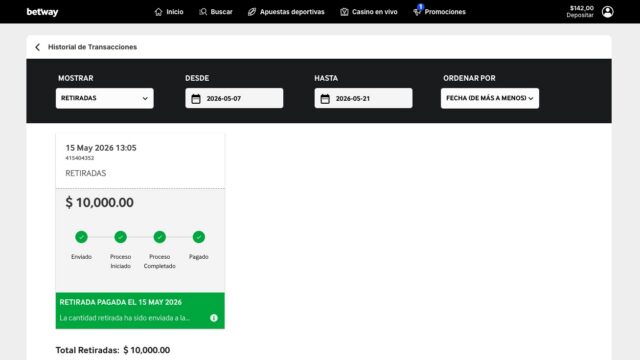Click the Total Retiradas summary text
Screen dimensions: 640x360
pyautogui.click(x=113, y=350)
